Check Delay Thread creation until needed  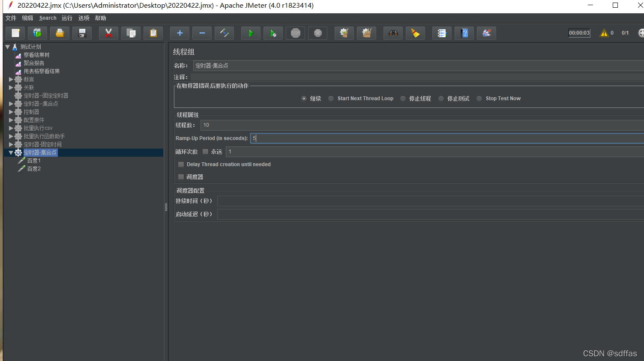point(181,164)
